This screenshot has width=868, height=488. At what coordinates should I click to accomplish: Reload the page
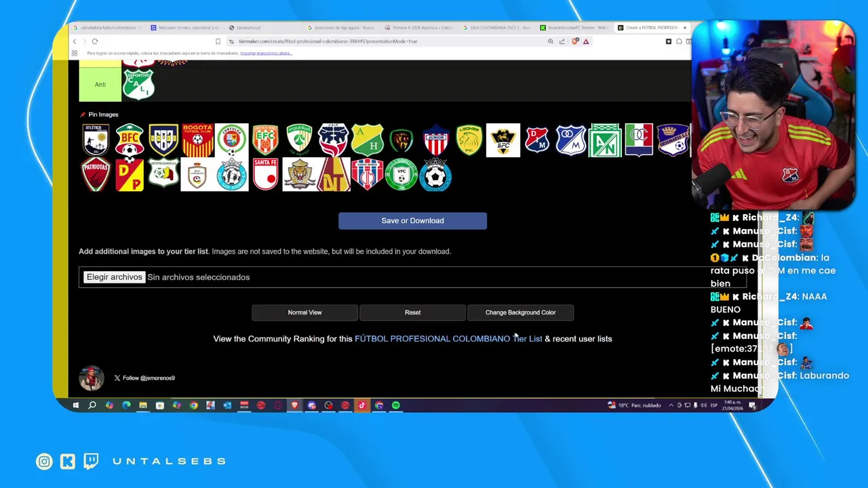point(95,41)
